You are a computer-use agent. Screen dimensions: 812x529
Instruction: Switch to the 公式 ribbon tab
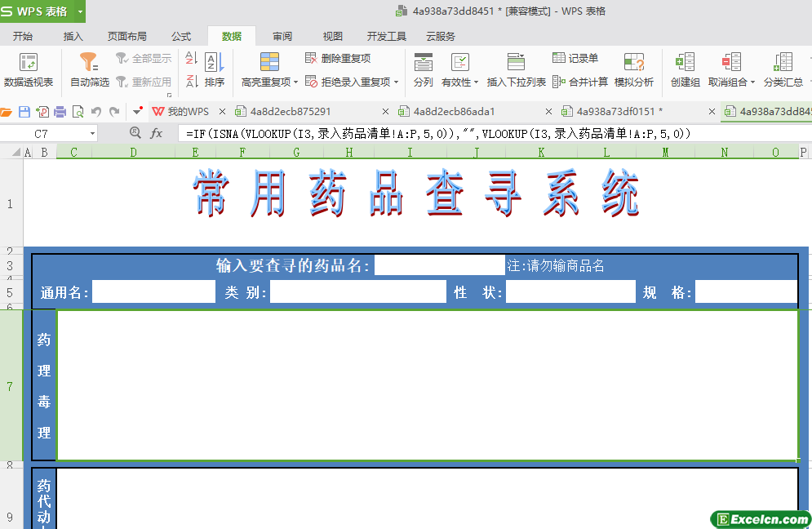181,36
